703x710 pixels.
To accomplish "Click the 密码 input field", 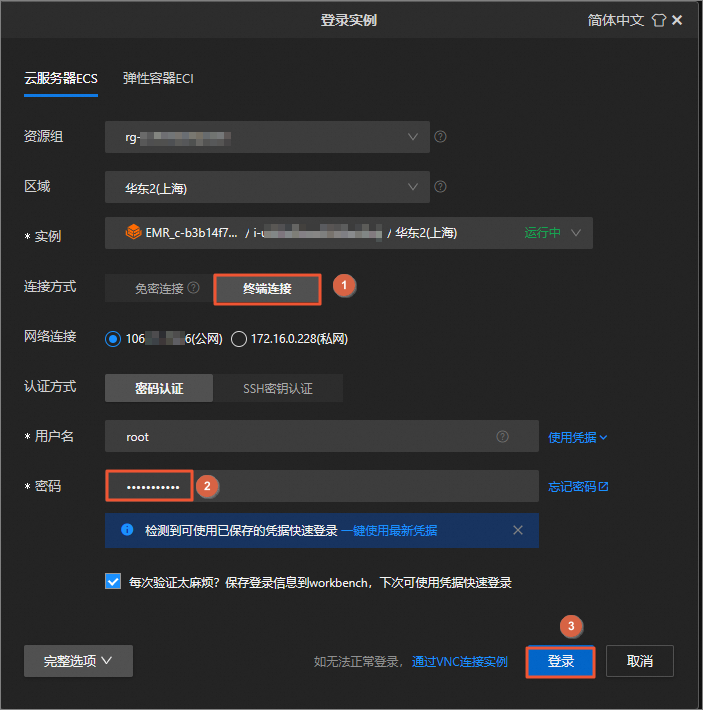I will point(321,486).
